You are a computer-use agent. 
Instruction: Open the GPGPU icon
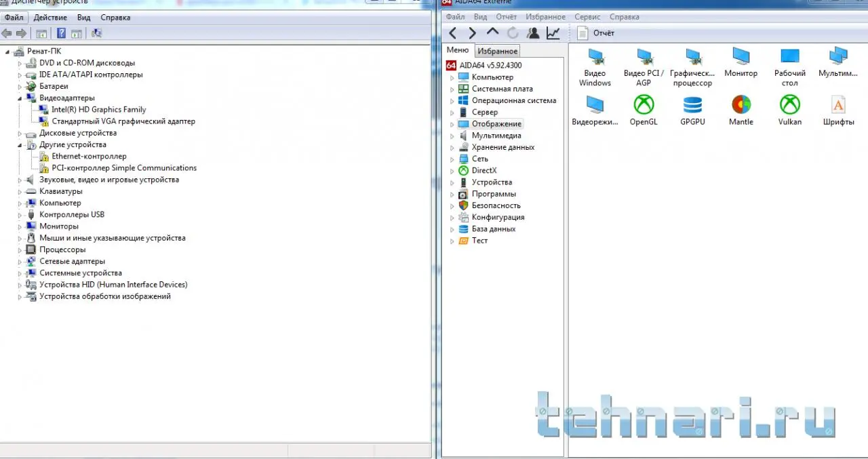pyautogui.click(x=692, y=111)
